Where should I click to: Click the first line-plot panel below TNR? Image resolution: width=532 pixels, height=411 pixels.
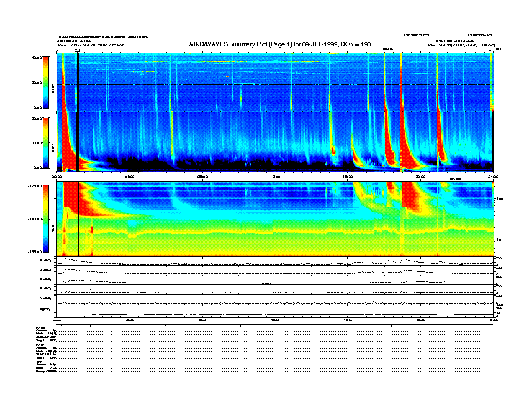click(x=275, y=261)
